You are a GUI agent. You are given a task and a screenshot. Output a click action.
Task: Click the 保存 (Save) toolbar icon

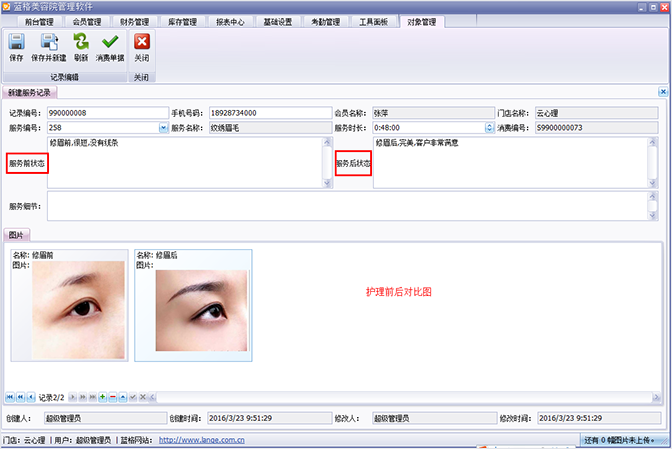point(16,46)
